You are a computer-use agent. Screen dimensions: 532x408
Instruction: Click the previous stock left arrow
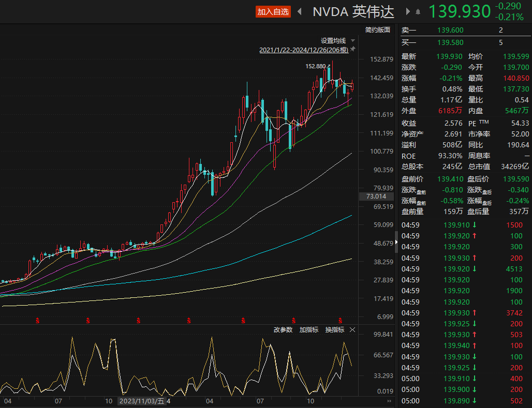tap(300, 11)
